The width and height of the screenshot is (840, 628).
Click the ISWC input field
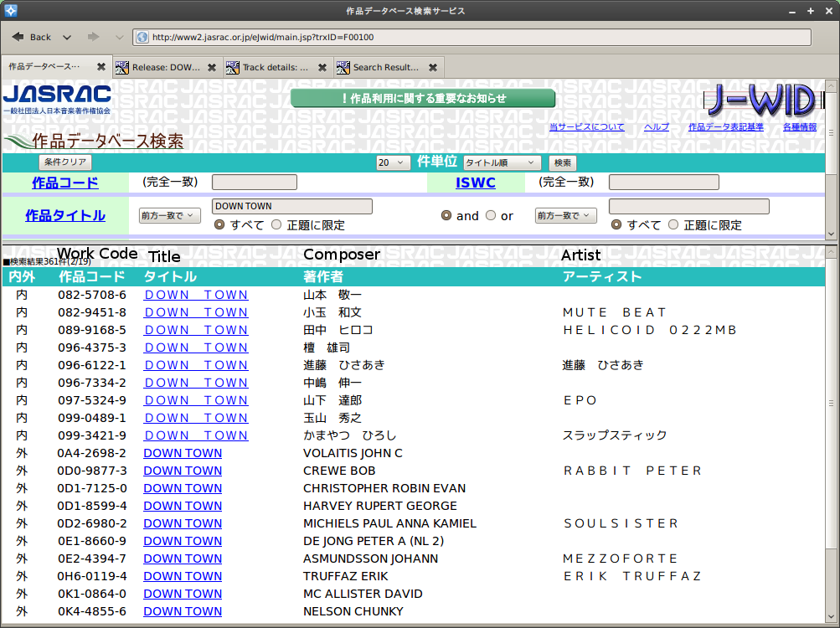point(664,183)
